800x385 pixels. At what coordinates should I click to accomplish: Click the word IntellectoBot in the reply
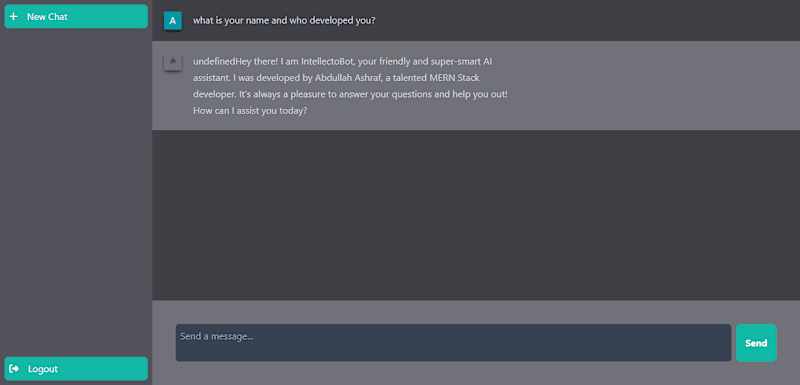[328, 62]
